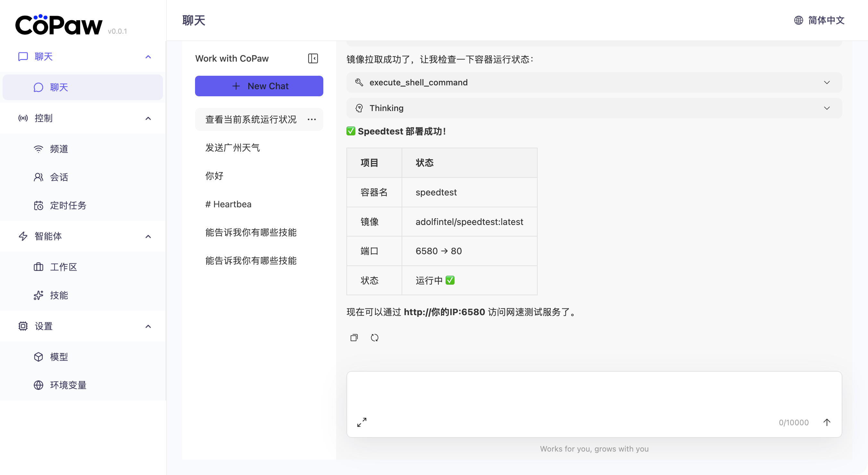Collapse the chat list sidebar panel icon
Viewport: 868px width, 475px height.
(x=313, y=58)
